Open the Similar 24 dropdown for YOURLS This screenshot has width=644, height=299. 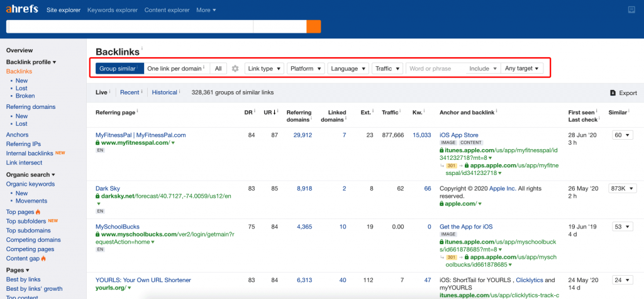point(622,280)
